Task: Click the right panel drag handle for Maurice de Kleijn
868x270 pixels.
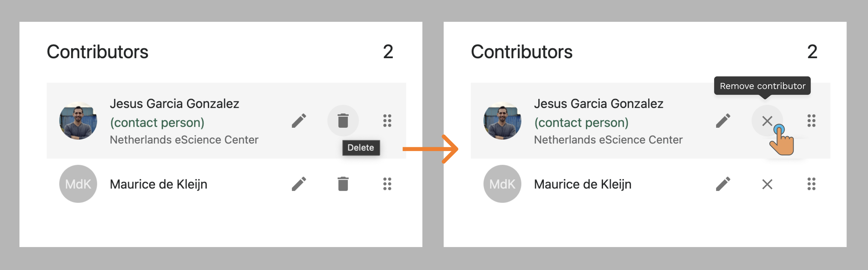Action: (x=811, y=184)
